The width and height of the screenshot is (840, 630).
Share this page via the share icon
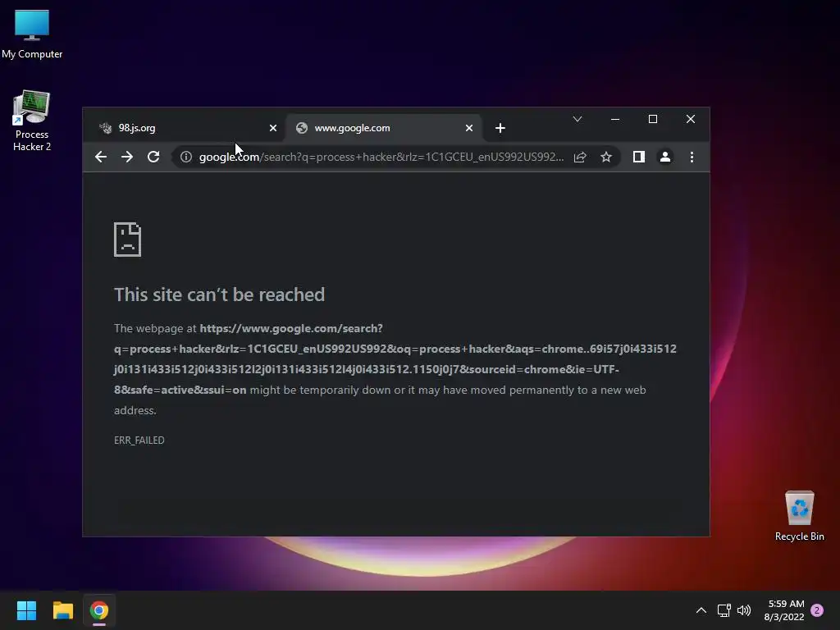(x=580, y=157)
